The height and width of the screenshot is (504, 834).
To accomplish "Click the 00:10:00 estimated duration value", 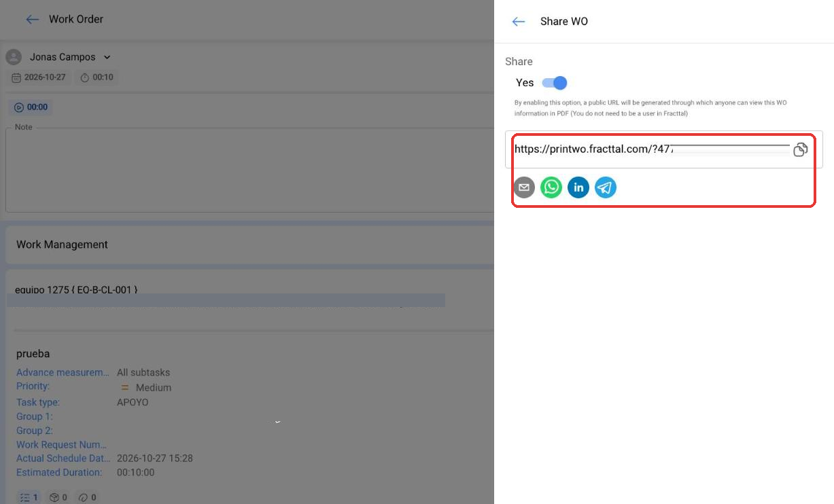I will 136,473.
